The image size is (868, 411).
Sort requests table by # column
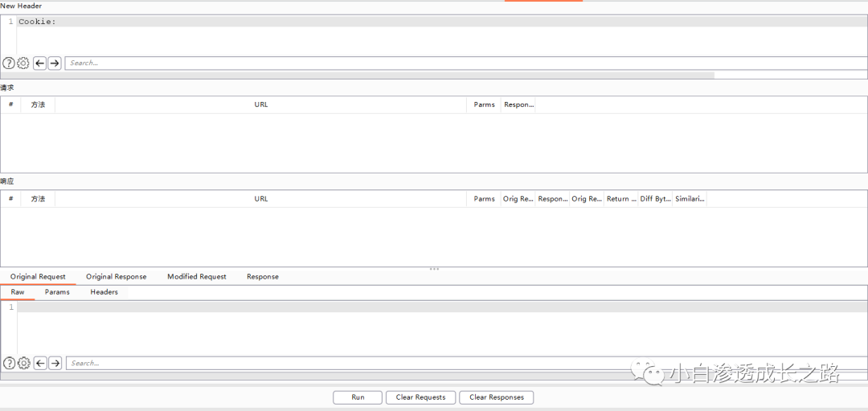click(10, 104)
